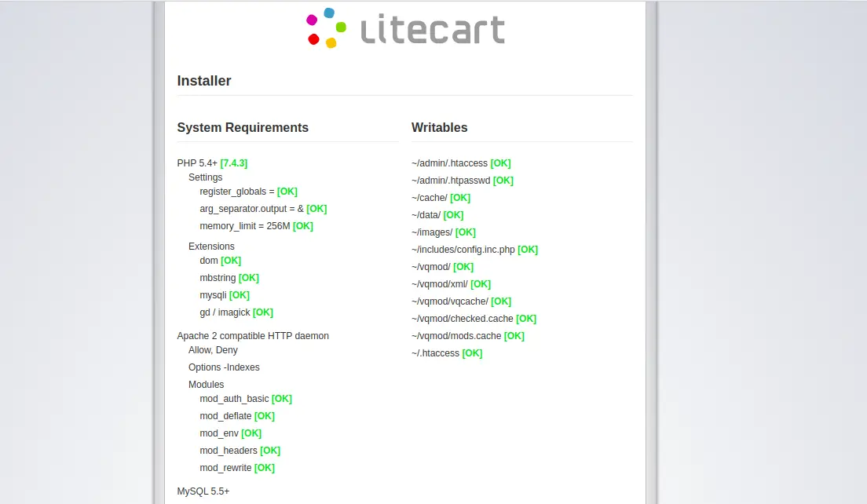This screenshot has width=867, height=504.
Task: Click the ~/vqmod/mods.cache entry
Action: coord(468,336)
